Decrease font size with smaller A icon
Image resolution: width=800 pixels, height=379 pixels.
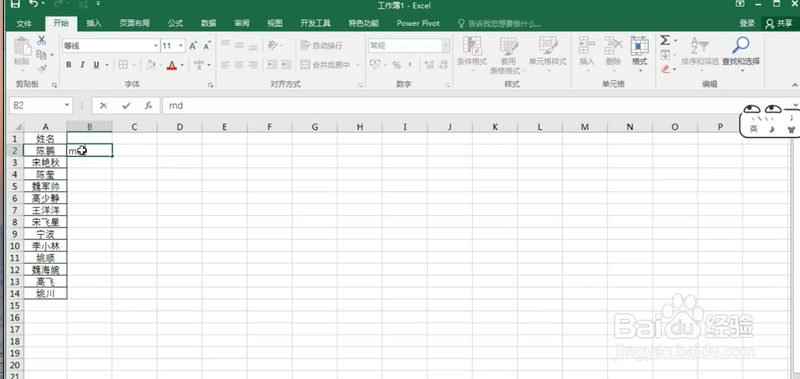coord(207,46)
